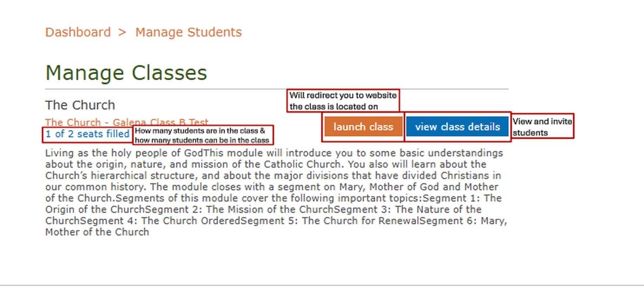Click the 'How many students are in the class' note
Screen dimensions: 644x291
(203, 136)
